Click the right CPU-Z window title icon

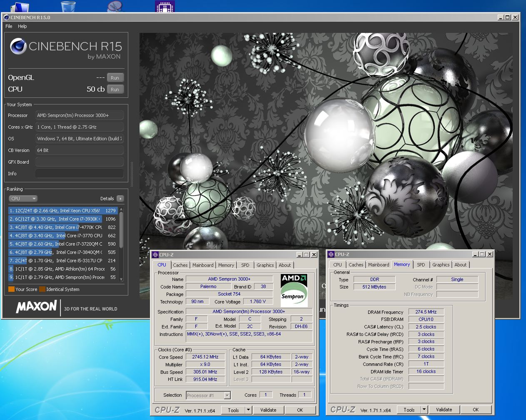(331, 254)
